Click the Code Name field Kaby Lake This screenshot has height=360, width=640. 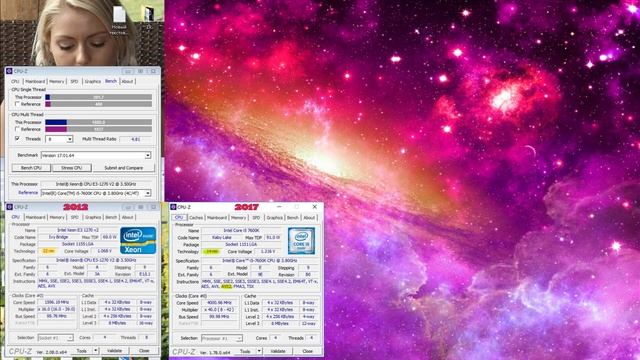click(x=222, y=238)
